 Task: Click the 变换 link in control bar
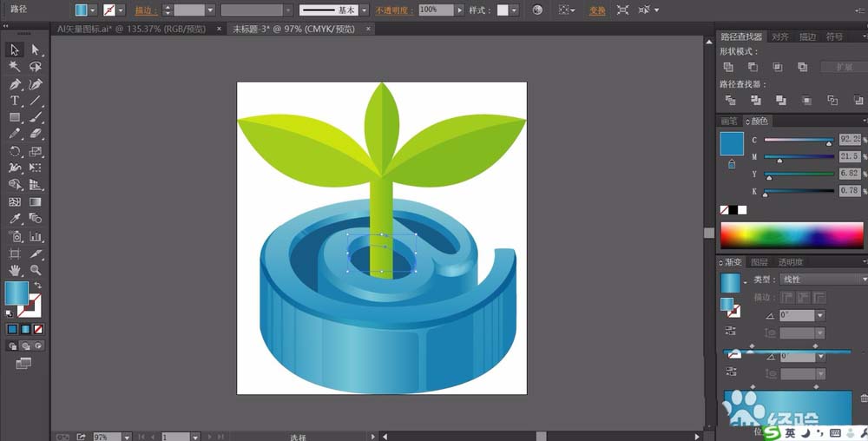point(597,10)
